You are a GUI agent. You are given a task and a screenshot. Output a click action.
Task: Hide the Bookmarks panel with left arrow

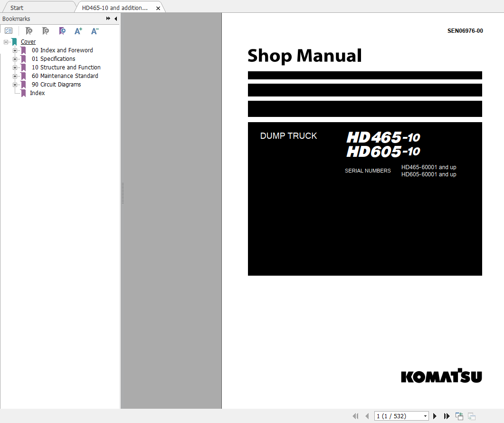[x=116, y=19]
